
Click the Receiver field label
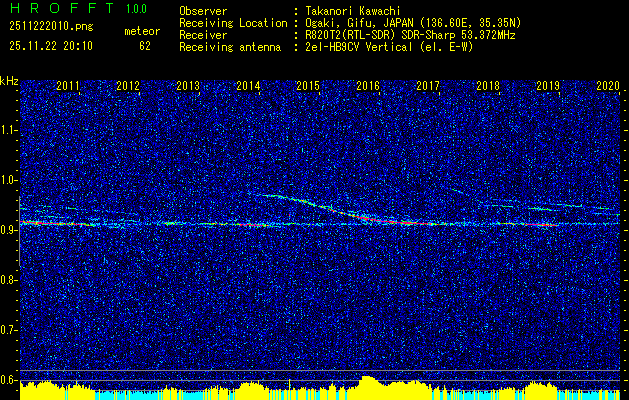tap(203, 35)
